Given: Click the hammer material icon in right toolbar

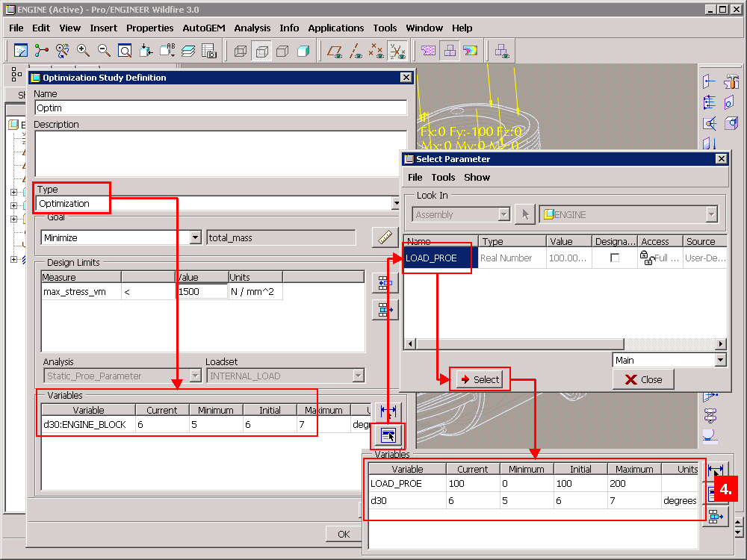Looking at the screenshot, I should click(731, 82).
